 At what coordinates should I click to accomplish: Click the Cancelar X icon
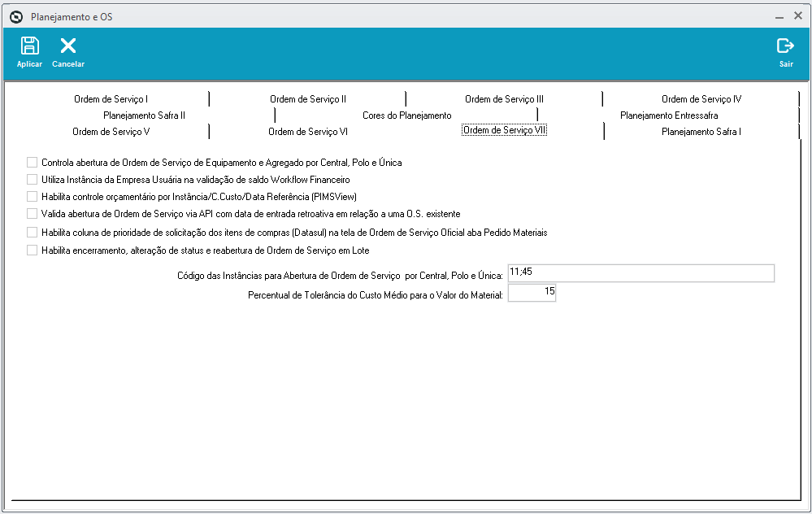point(67,46)
